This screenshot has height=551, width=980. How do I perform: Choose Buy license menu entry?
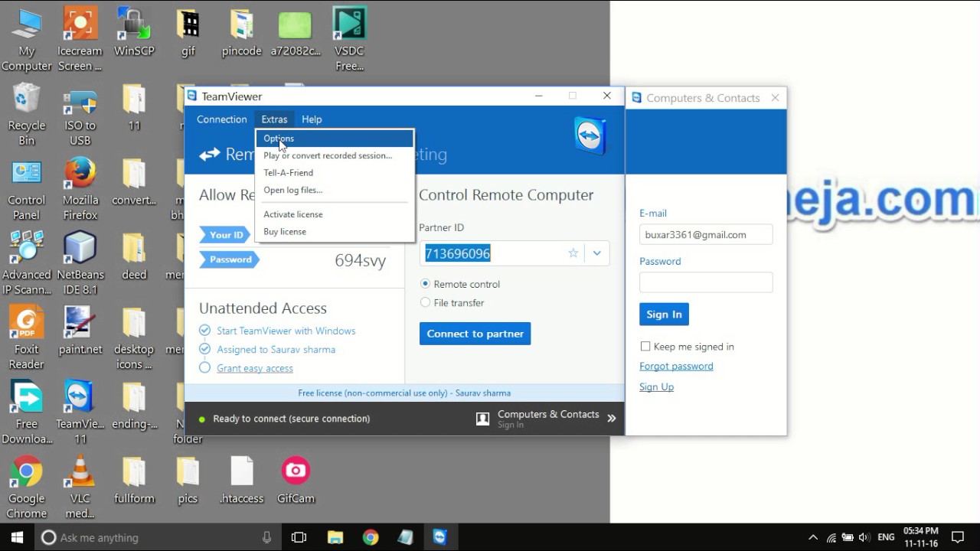click(335, 231)
